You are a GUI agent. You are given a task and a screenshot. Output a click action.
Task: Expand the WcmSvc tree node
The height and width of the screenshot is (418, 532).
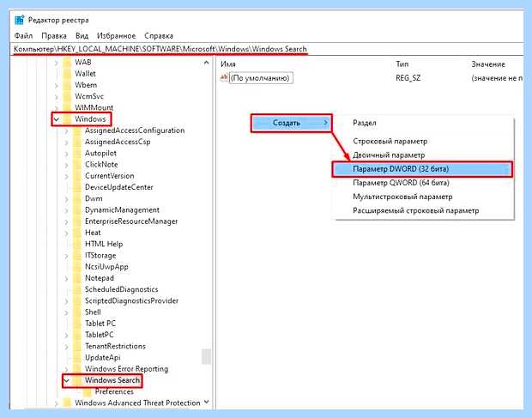coord(57,97)
